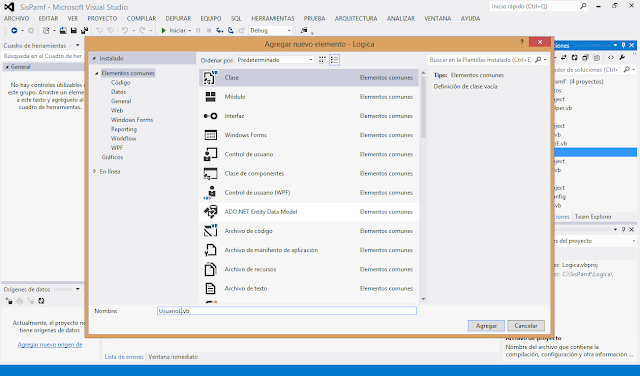
Task: Click the Cancelar button
Action: point(526,326)
